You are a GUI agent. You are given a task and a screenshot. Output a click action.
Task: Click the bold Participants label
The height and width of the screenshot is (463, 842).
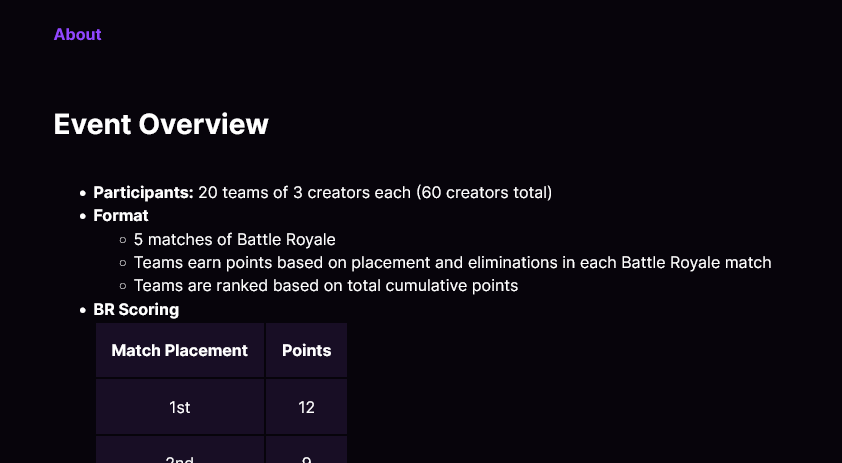[x=143, y=192]
